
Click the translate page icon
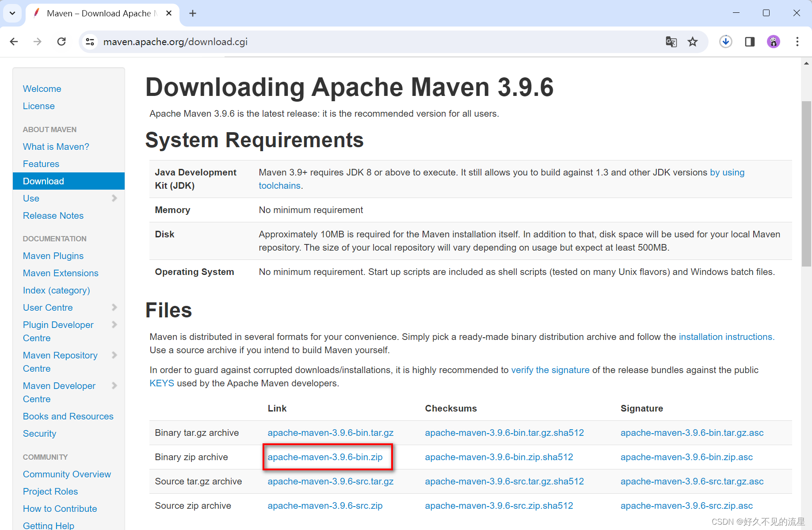[x=671, y=42]
